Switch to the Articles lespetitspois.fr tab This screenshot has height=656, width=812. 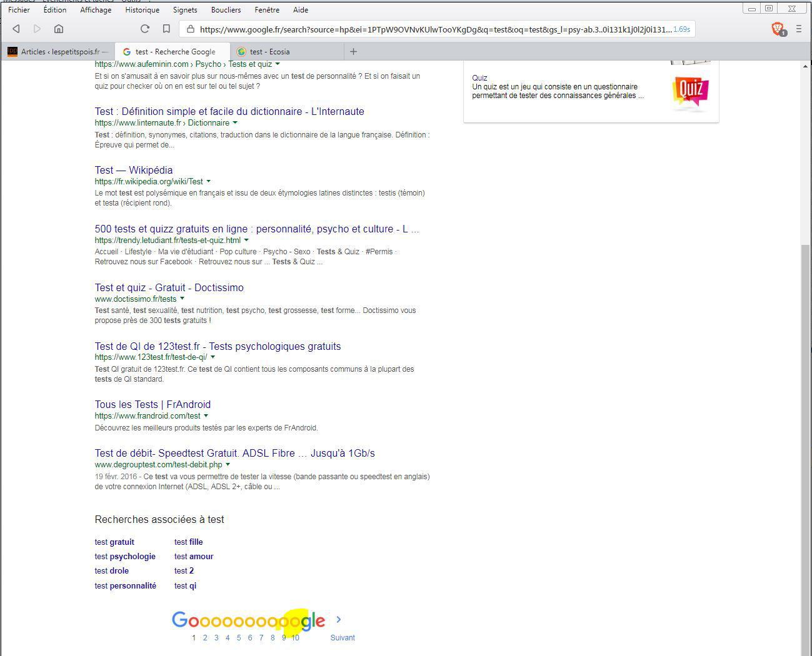tap(58, 52)
